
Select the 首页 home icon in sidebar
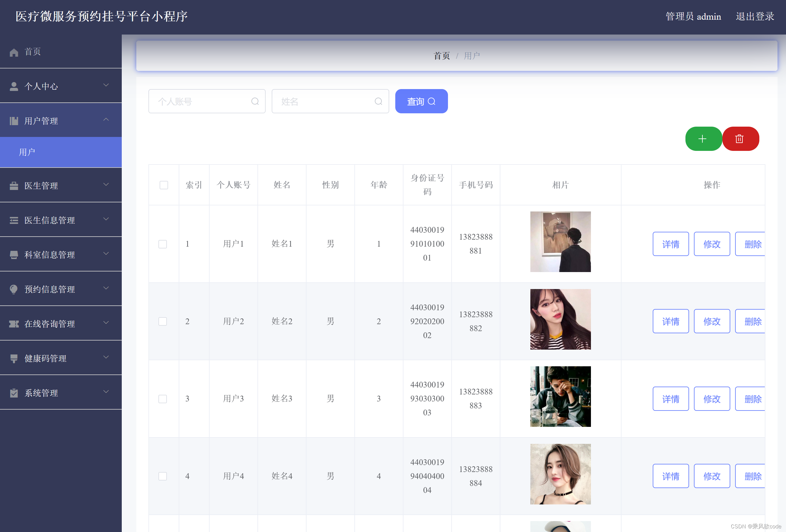tap(14, 52)
